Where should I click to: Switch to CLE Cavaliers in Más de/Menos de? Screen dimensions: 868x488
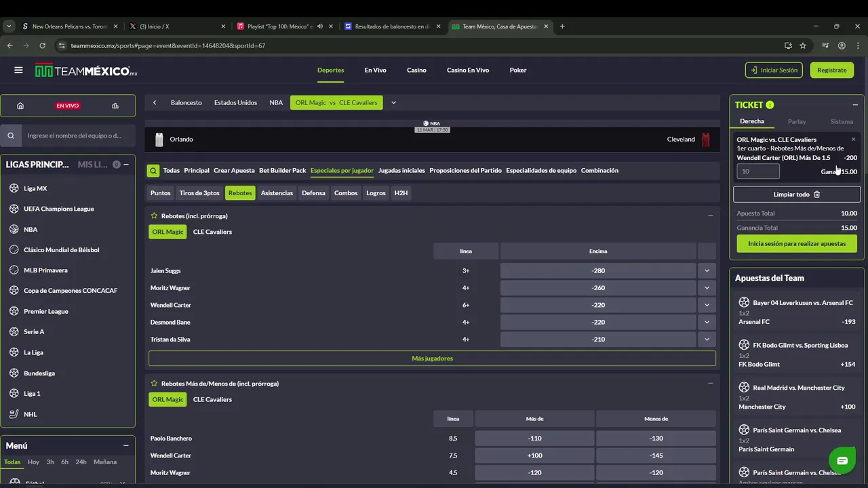pos(212,400)
